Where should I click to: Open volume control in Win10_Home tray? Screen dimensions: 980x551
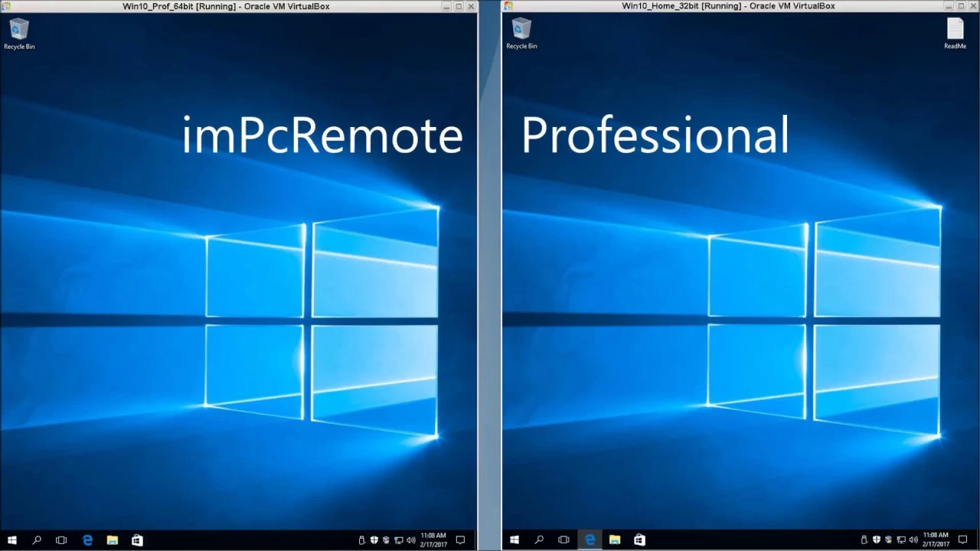click(x=913, y=540)
